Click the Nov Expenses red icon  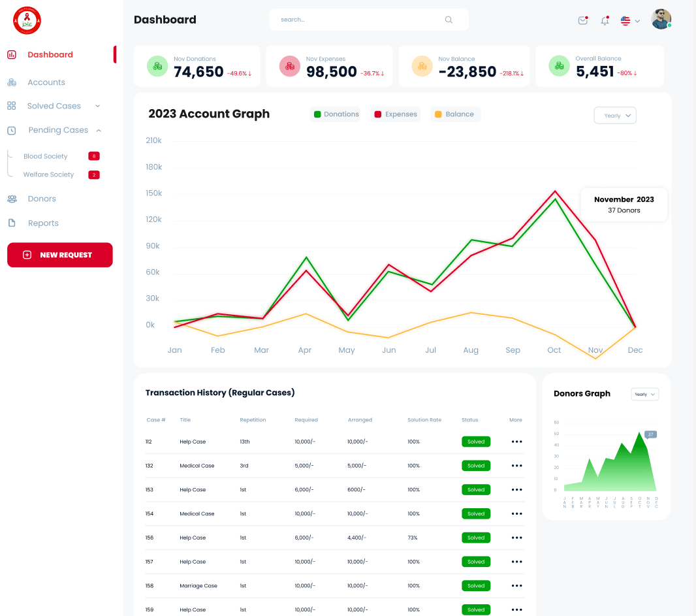click(290, 66)
